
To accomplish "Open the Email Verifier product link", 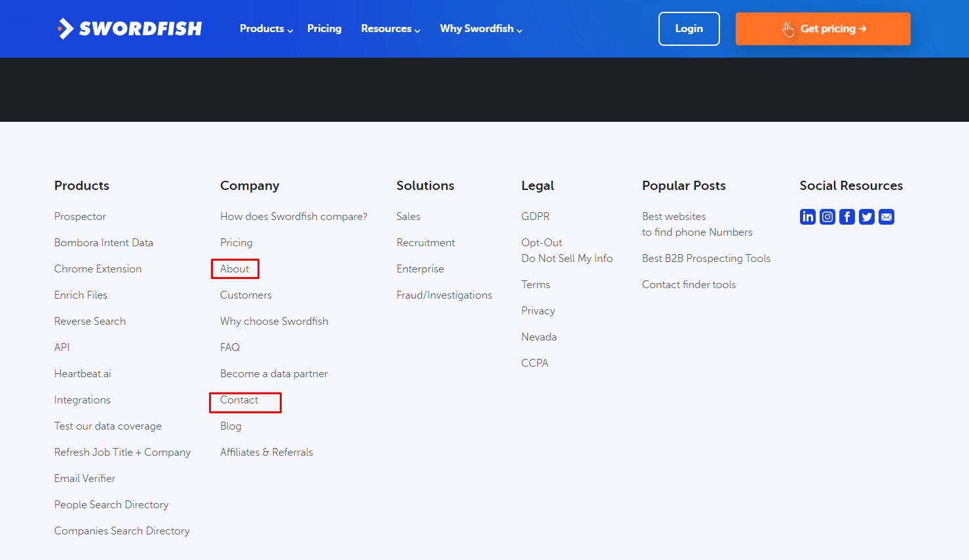I will pyautogui.click(x=85, y=478).
